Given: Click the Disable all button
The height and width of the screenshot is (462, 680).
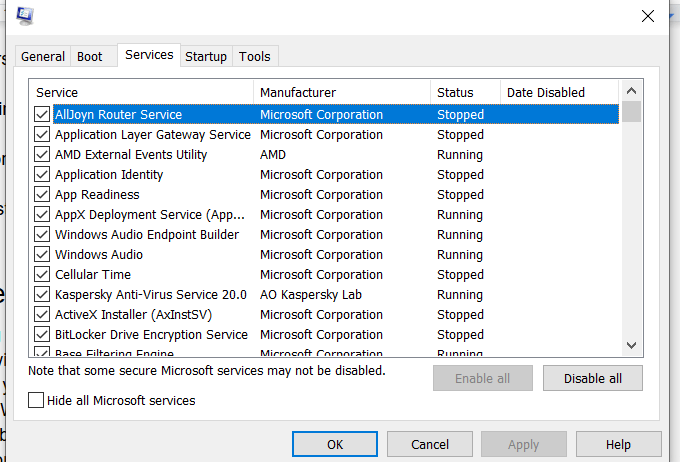Looking at the screenshot, I should tap(593, 378).
